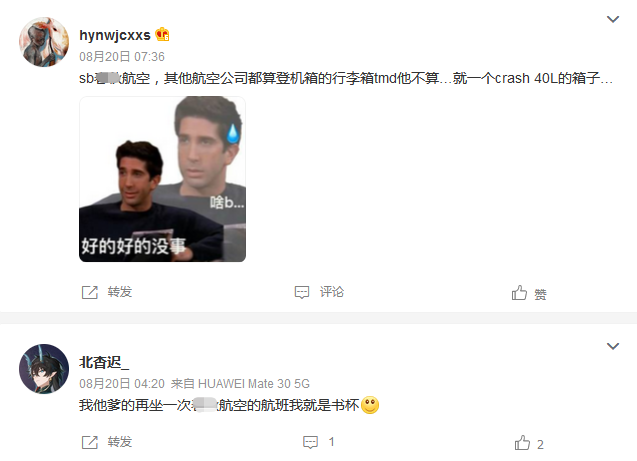
Task: Click comment bubble icon under first post
Action: (302, 292)
